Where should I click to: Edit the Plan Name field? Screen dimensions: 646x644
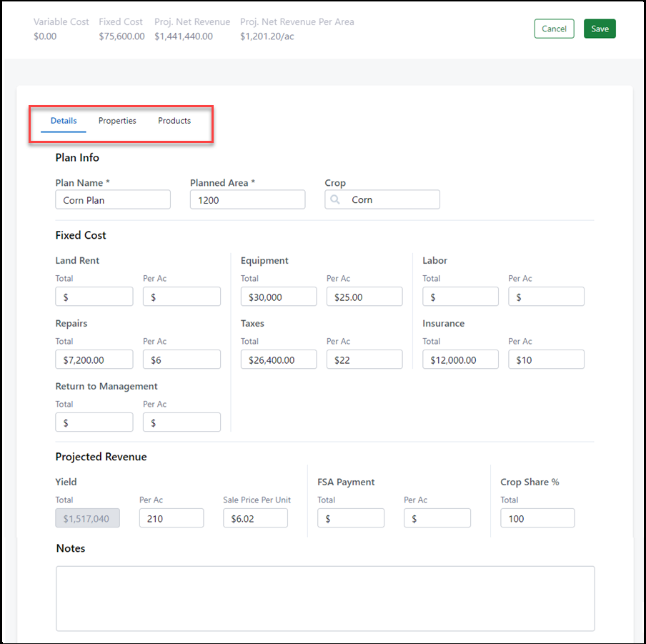click(x=113, y=200)
